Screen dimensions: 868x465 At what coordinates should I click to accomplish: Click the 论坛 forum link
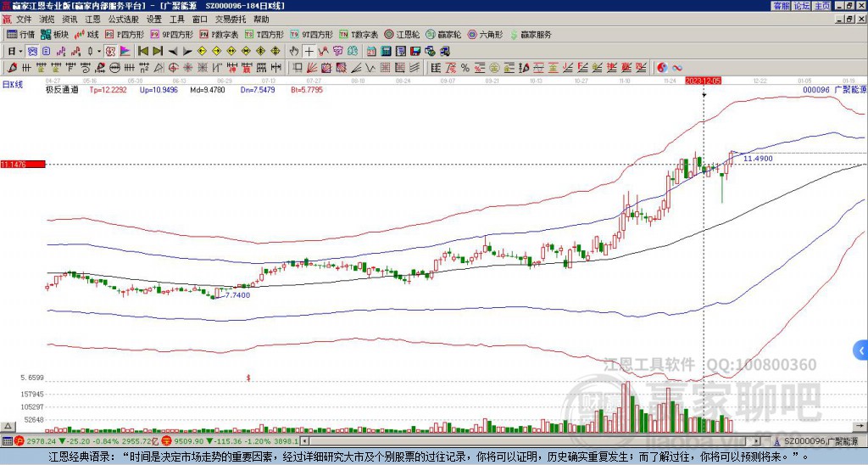802,6
